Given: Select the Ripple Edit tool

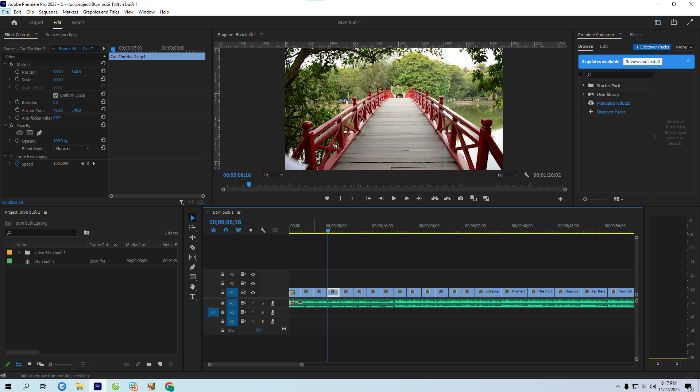Looking at the screenshot, I should point(192,238).
